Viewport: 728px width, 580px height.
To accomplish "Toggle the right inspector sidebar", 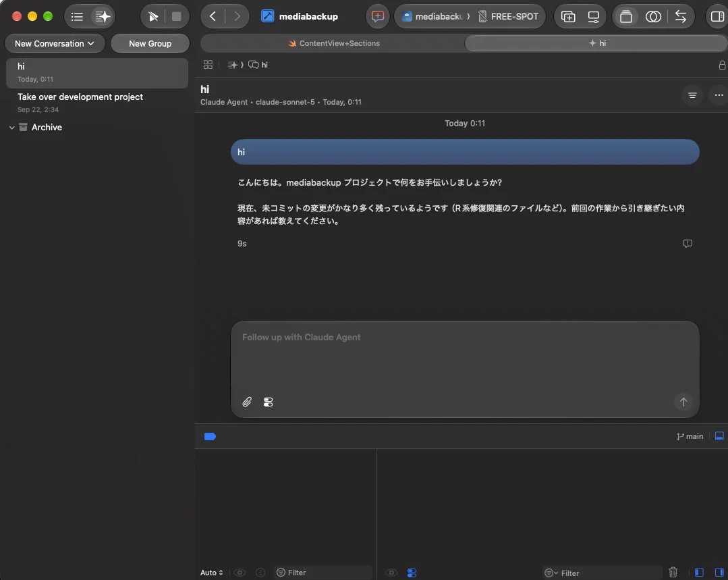I will coord(717,17).
